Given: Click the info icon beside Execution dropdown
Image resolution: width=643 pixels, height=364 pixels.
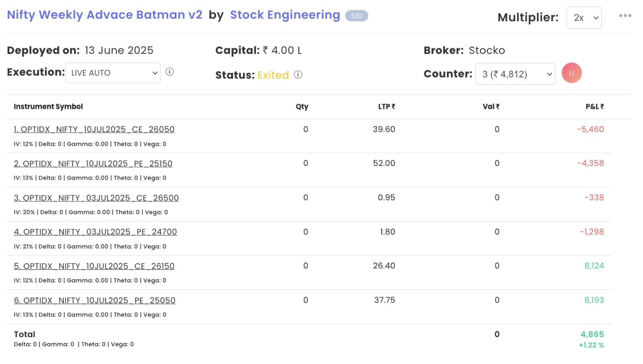Looking at the screenshot, I should click(x=170, y=72).
